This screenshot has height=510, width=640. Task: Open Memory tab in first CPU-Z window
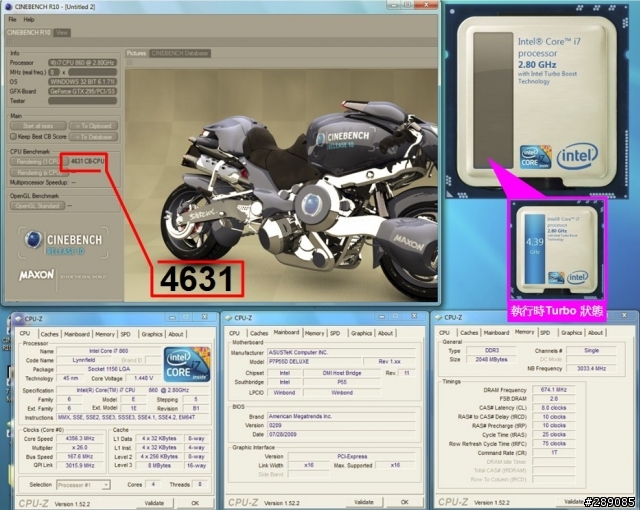click(105, 334)
